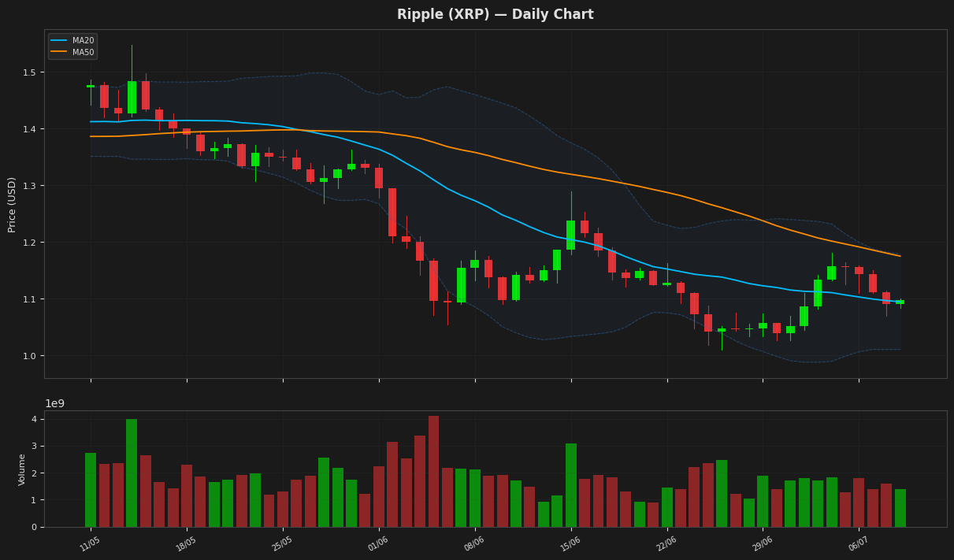The height and width of the screenshot is (560, 954).
Task: Click the volume axis tick label 2
Action: [x=35, y=473]
